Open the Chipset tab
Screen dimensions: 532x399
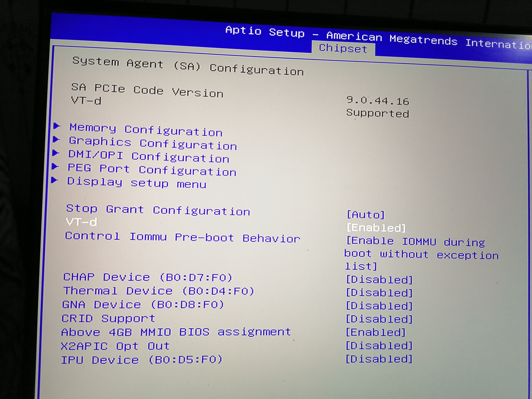(343, 49)
